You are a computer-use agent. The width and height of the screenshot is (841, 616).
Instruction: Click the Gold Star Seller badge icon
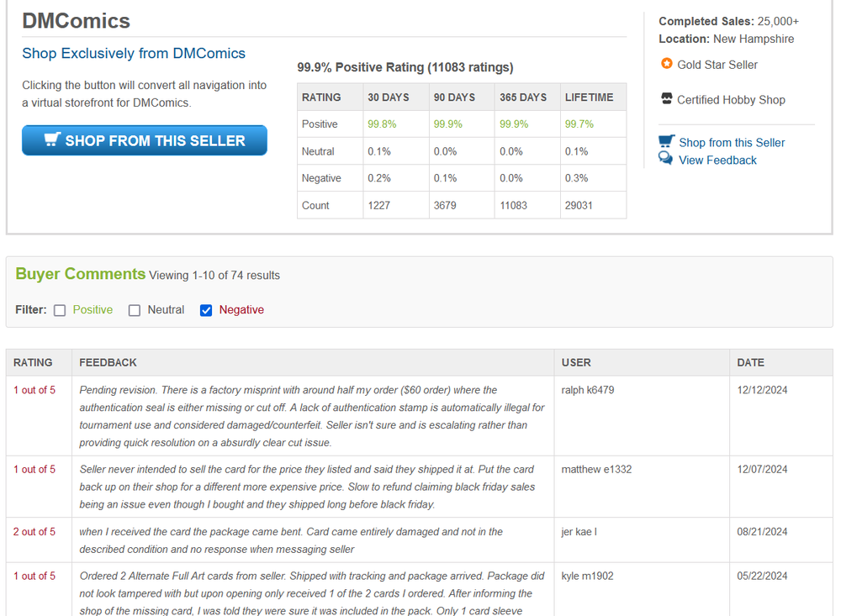coord(666,64)
